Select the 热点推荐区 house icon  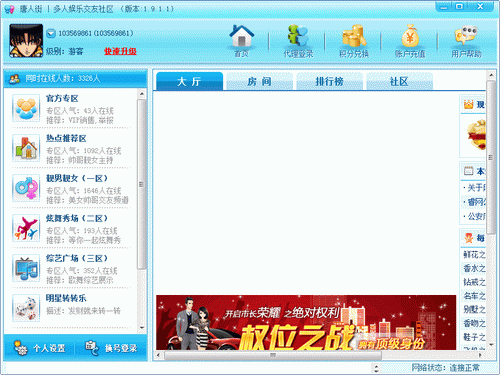[26, 148]
